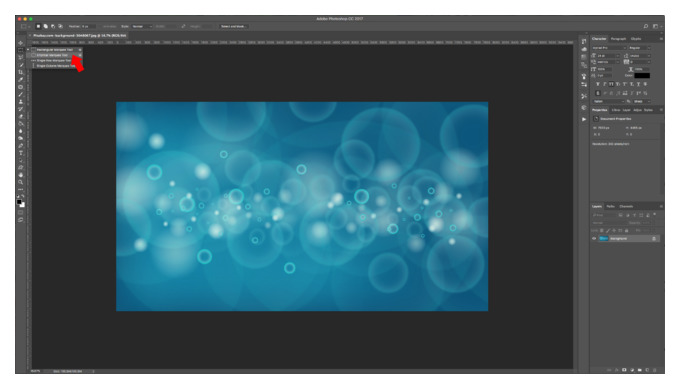Click the Background layer thumbnail
The image size is (680, 389).
tap(604, 239)
